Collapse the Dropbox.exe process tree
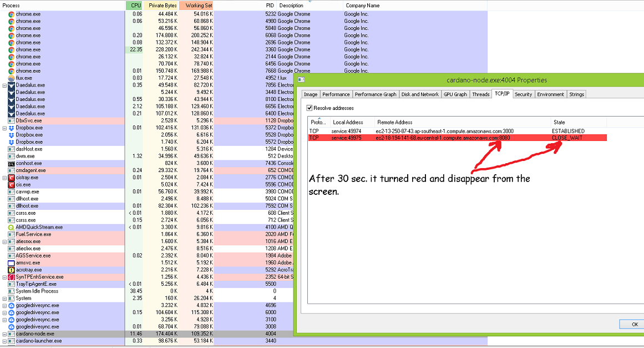The width and height of the screenshot is (644, 348). 4,128
